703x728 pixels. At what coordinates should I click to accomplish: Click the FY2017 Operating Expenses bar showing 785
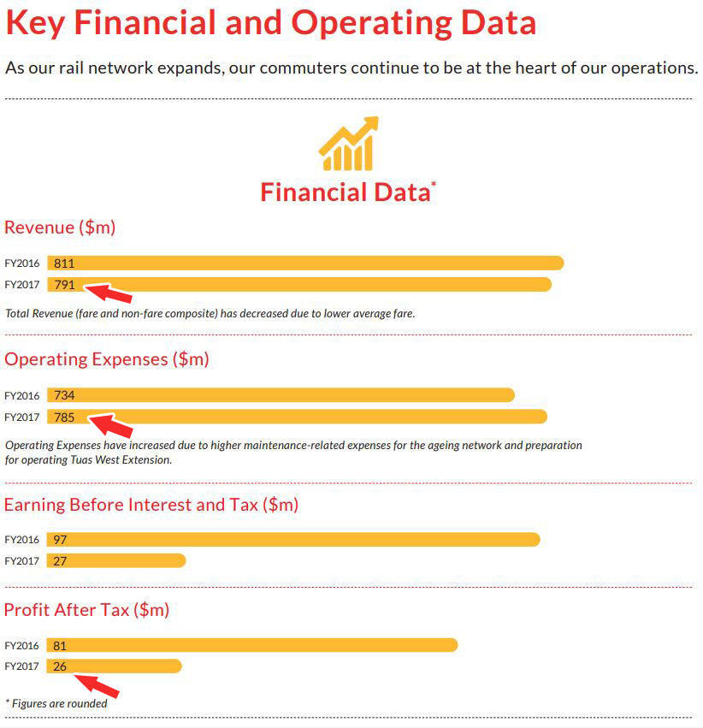297,417
